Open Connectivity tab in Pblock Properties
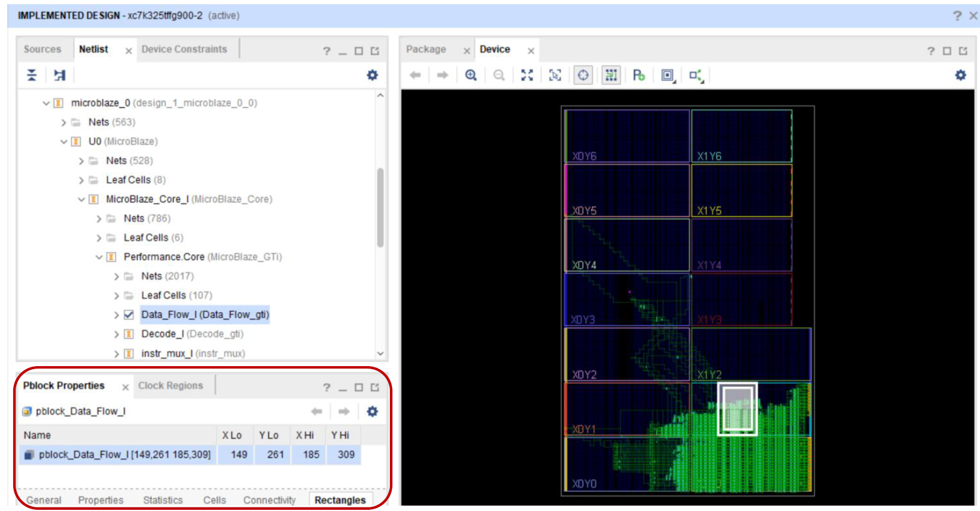The image size is (980, 511). pyautogui.click(x=270, y=500)
